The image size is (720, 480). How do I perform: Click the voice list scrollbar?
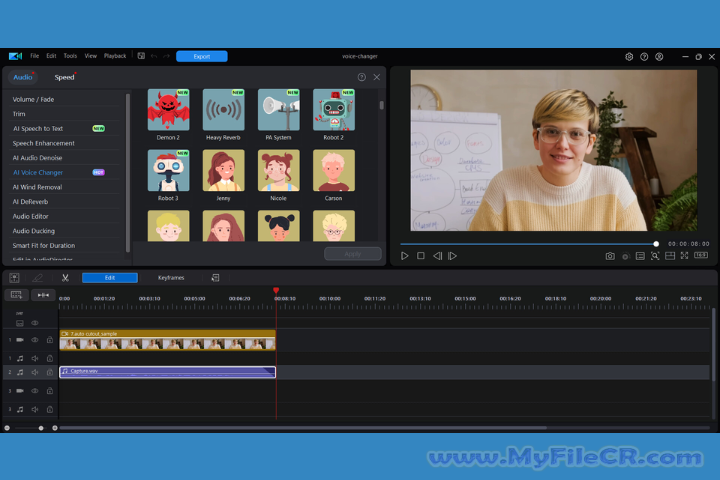382,105
